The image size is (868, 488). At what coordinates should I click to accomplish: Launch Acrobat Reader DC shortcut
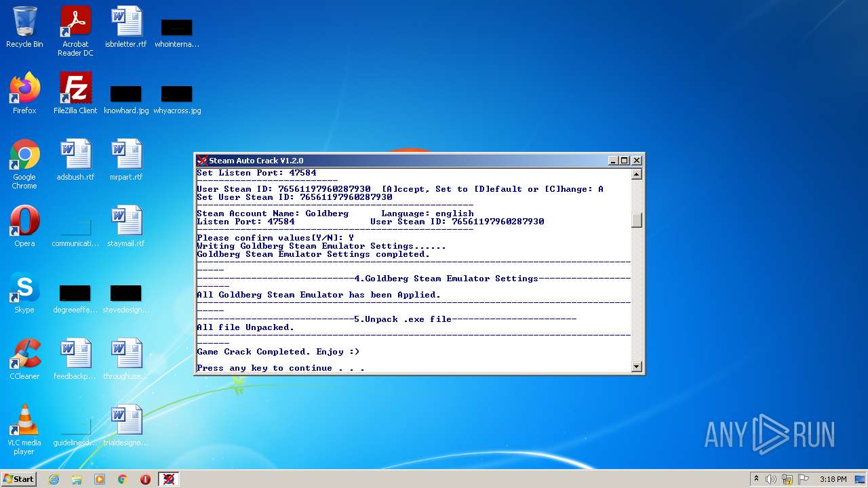coord(75,32)
